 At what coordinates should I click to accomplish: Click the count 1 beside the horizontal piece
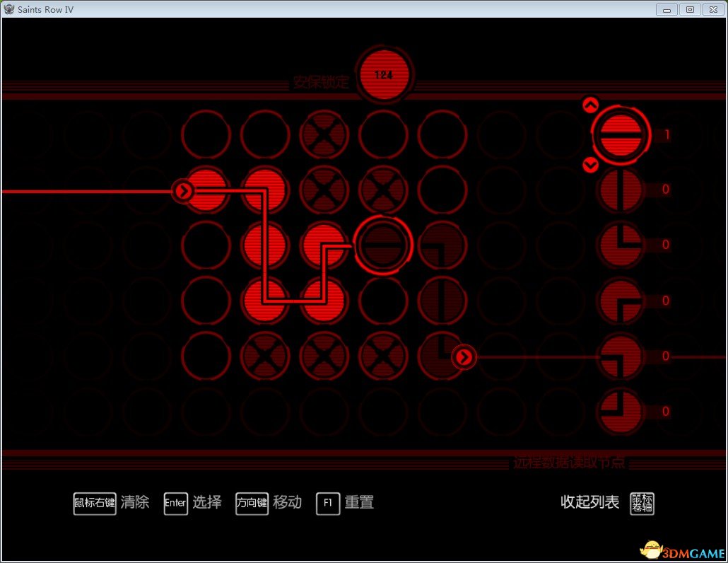(667, 134)
